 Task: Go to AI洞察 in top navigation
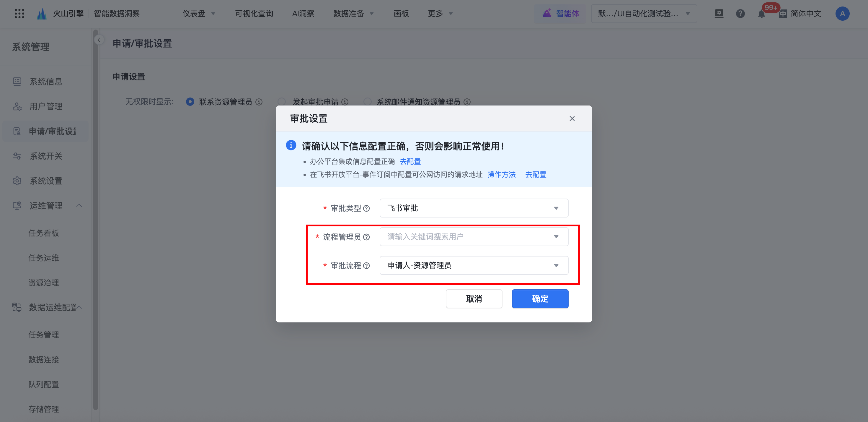[303, 14]
